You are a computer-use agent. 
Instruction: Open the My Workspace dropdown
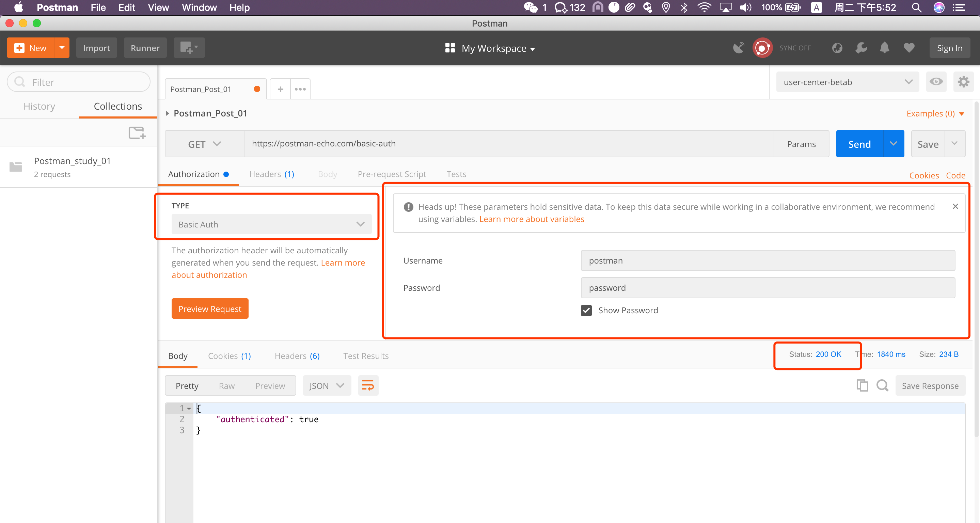coord(499,48)
